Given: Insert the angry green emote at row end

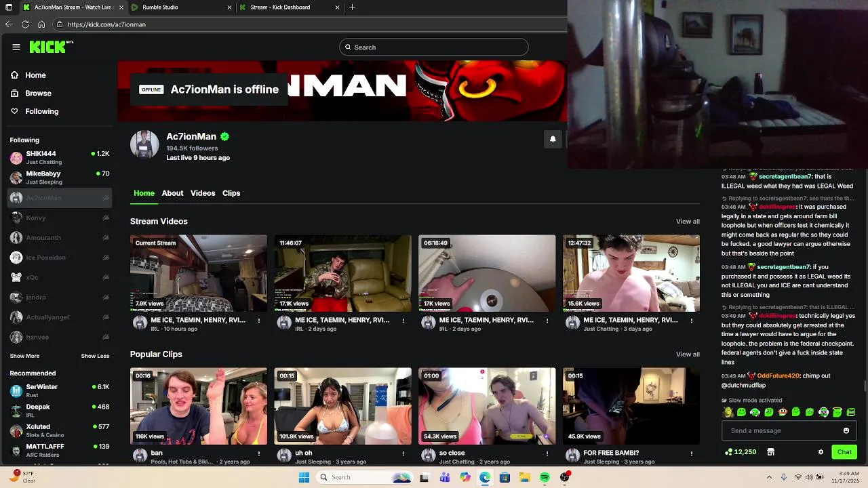Looking at the screenshot, I should point(851,412).
